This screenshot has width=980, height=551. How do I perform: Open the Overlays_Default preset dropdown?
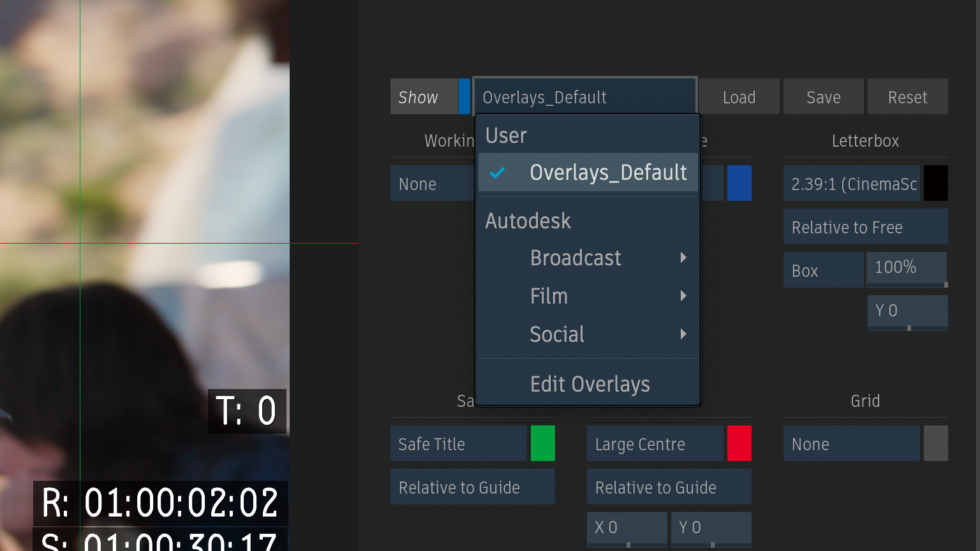click(584, 97)
